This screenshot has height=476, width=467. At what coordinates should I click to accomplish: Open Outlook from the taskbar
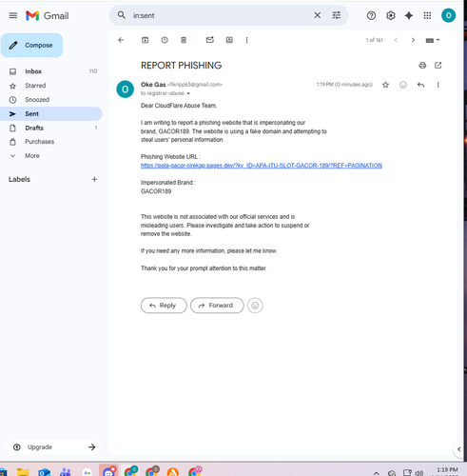(44, 472)
